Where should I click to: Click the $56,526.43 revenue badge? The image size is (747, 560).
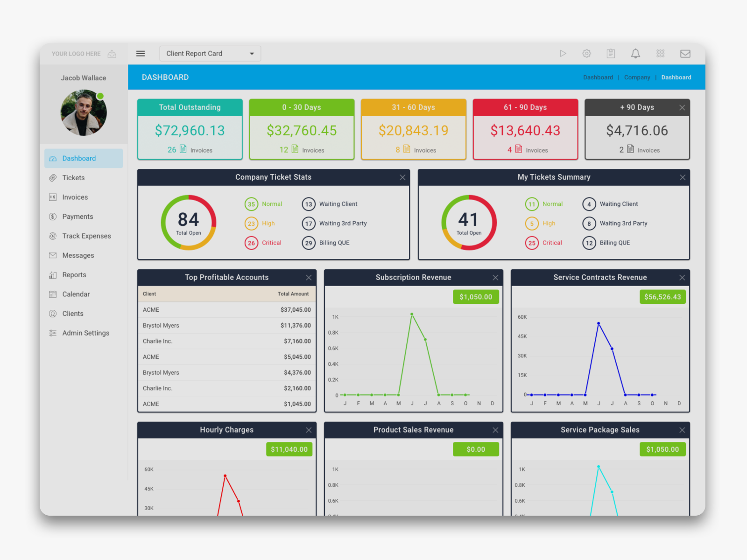[x=662, y=297]
